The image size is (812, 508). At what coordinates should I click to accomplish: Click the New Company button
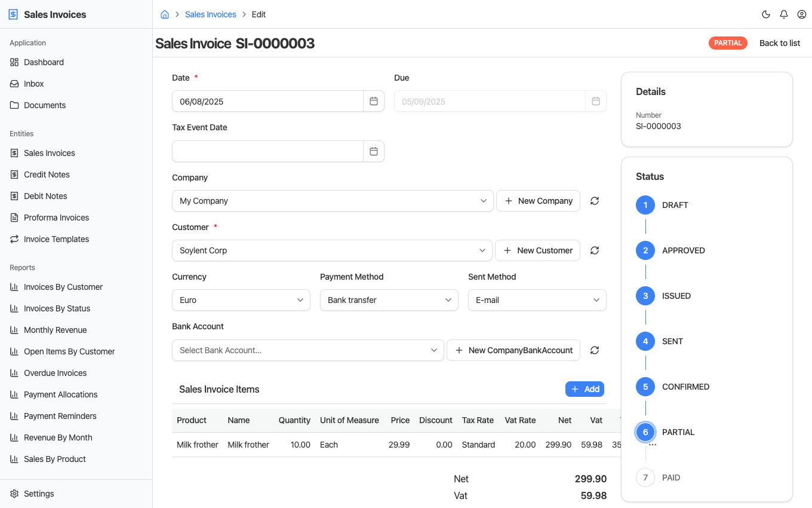pyautogui.click(x=539, y=201)
